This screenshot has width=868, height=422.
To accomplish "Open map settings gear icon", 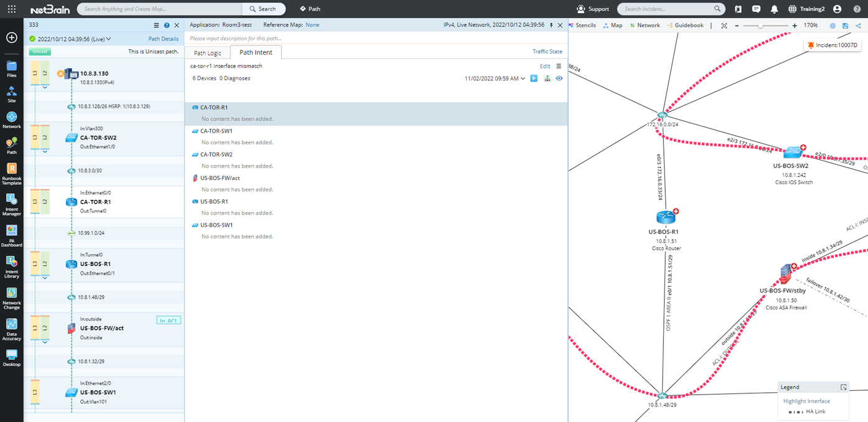I will click(833, 26).
